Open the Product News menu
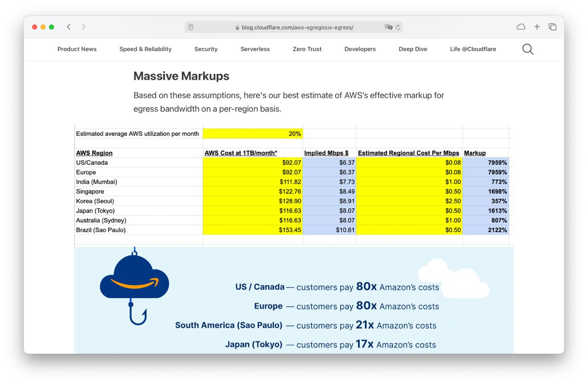Viewport: 588px width, 385px height. click(x=77, y=49)
